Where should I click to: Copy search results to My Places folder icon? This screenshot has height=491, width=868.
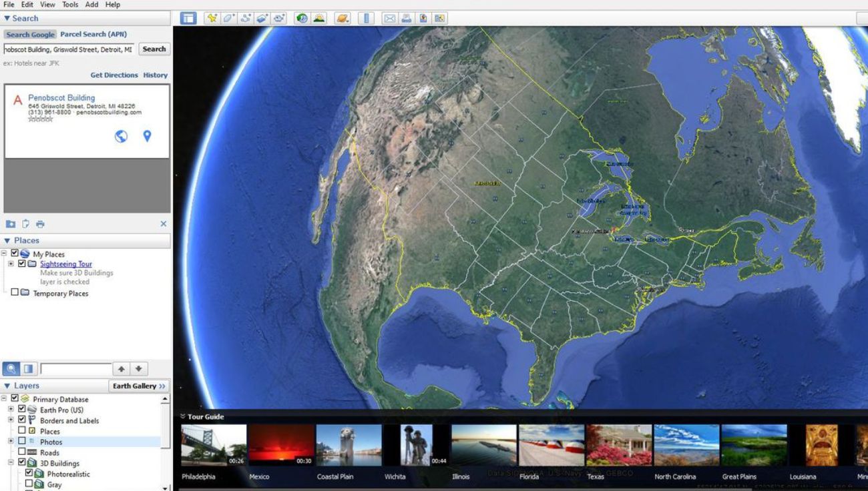pyautogui.click(x=11, y=224)
